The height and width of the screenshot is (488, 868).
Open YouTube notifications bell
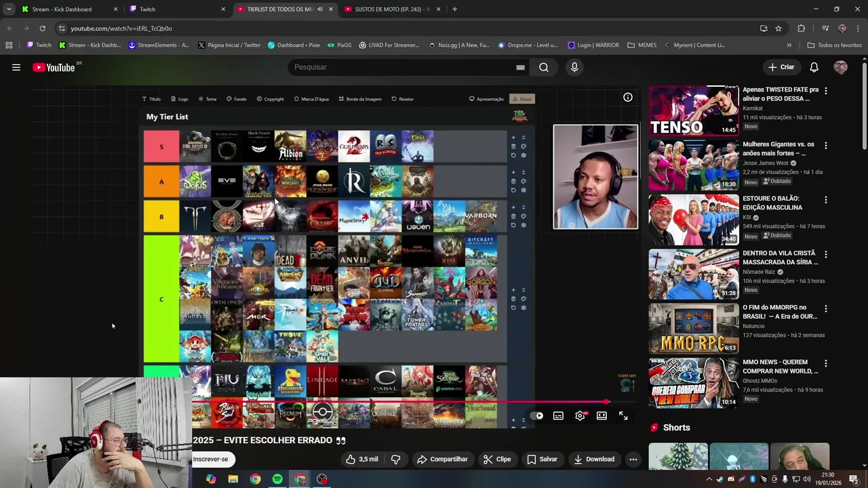tap(814, 67)
